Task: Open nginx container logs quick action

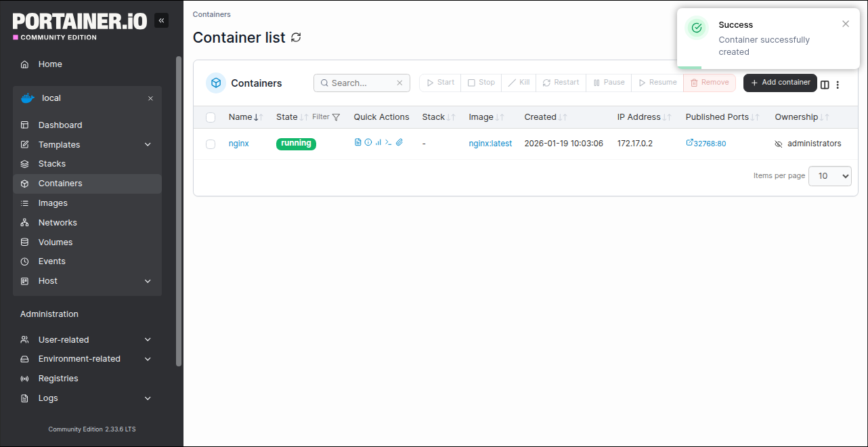Action: [358, 142]
